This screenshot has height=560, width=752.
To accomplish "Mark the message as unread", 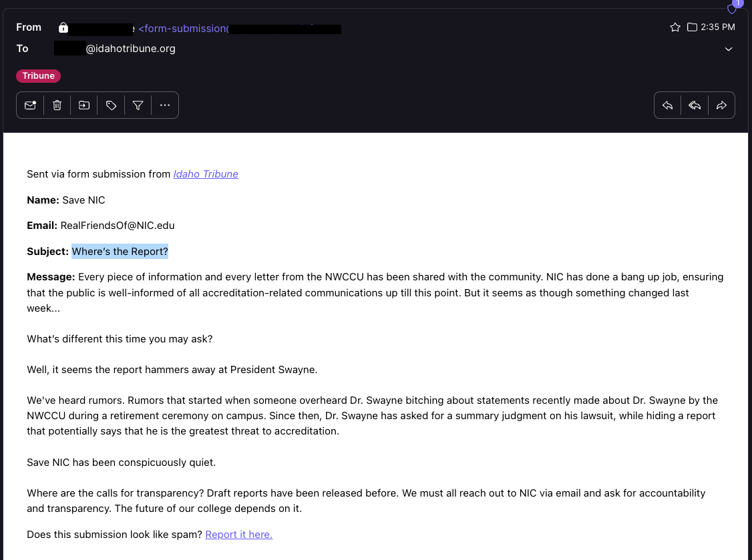I will (x=30, y=105).
